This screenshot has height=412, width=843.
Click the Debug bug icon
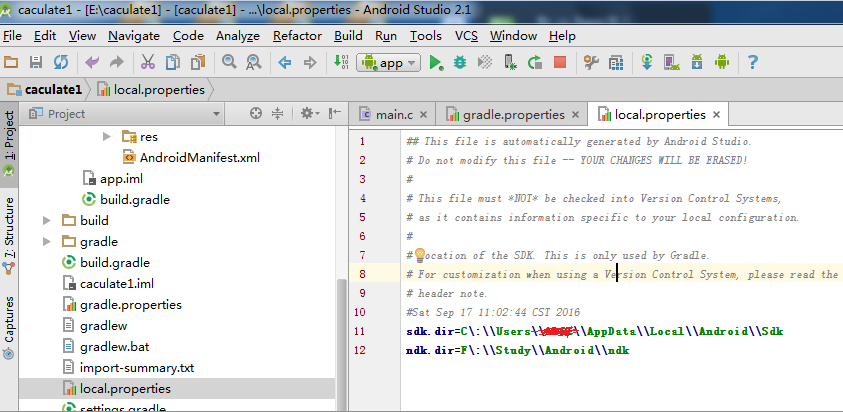tap(460, 62)
